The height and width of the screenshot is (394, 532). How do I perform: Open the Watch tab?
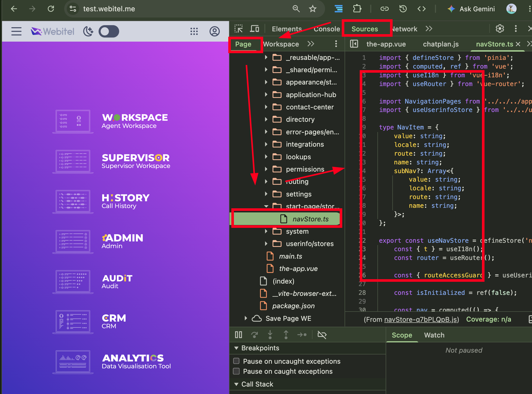pyautogui.click(x=434, y=335)
